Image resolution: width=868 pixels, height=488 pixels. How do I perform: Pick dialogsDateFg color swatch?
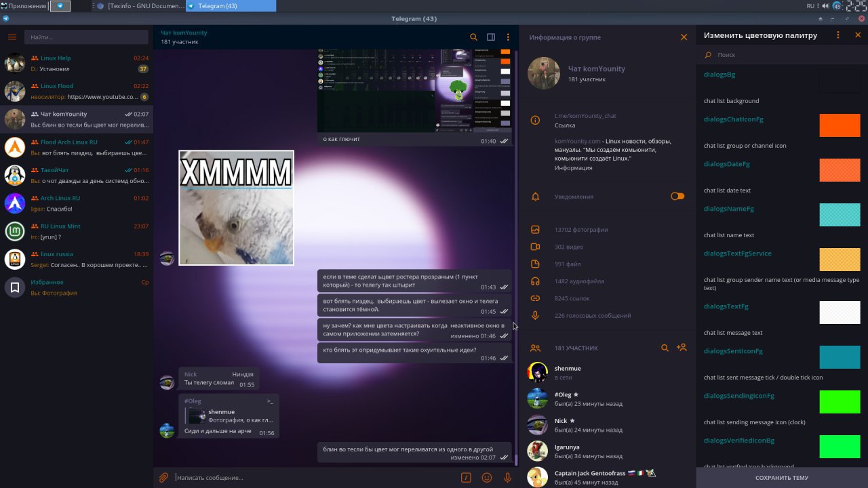840,170
